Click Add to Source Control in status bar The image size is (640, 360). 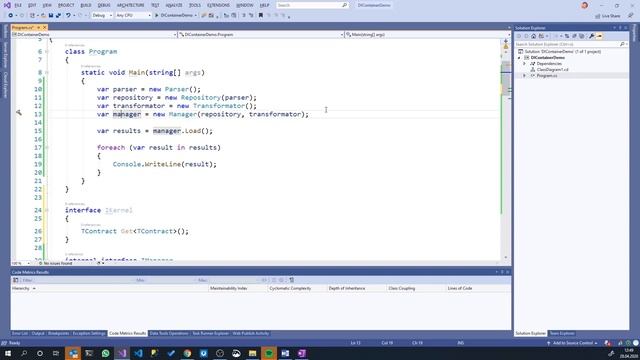click(x=572, y=343)
